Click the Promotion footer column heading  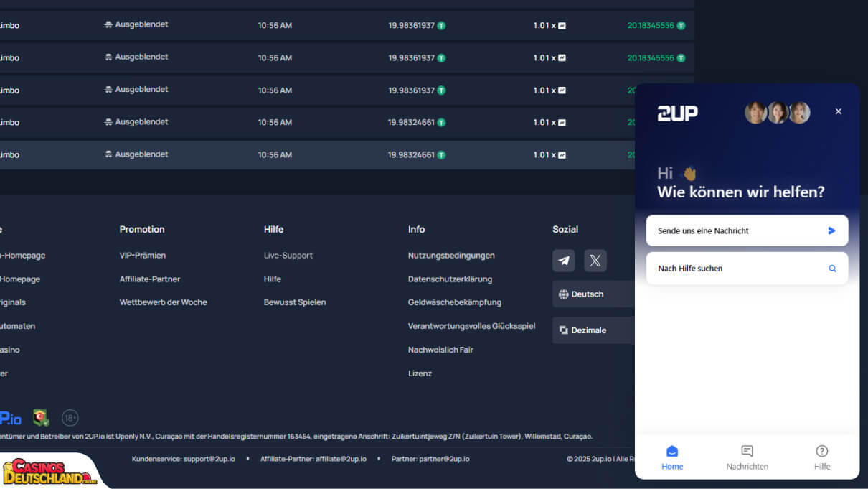tap(142, 230)
